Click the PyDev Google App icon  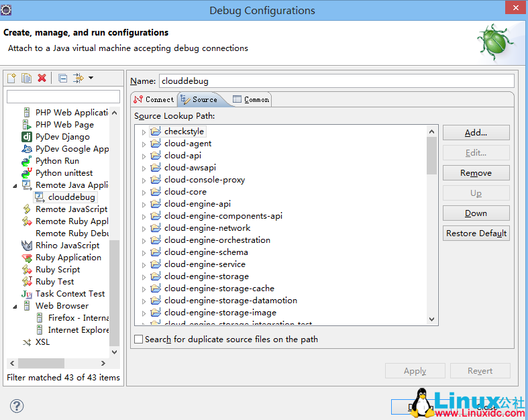pyautogui.click(x=27, y=148)
